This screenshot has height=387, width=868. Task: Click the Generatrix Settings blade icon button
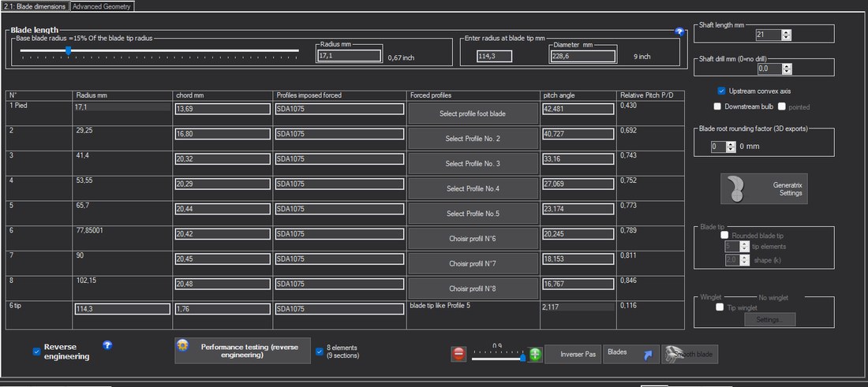(x=763, y=189)
